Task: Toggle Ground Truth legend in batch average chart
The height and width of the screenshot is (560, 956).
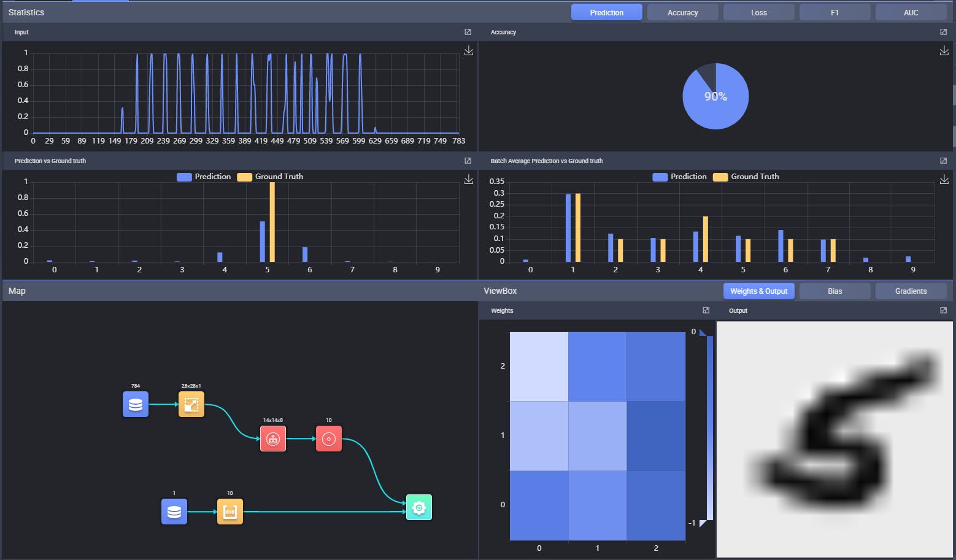Action: [x=746, y=177]
